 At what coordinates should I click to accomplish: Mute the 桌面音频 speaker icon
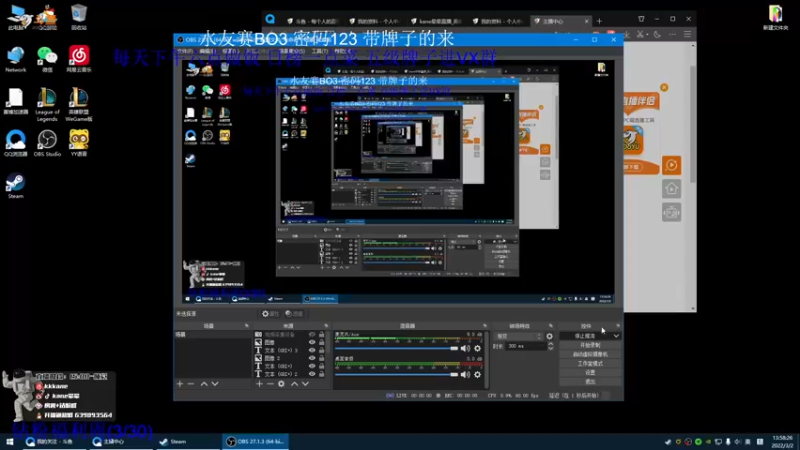pos(465,374)
